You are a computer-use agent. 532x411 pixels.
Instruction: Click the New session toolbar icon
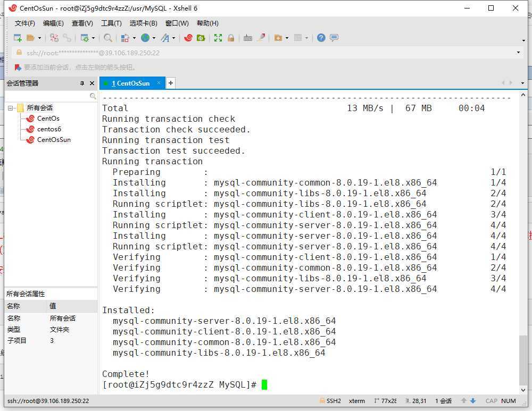tap(18, 38)
